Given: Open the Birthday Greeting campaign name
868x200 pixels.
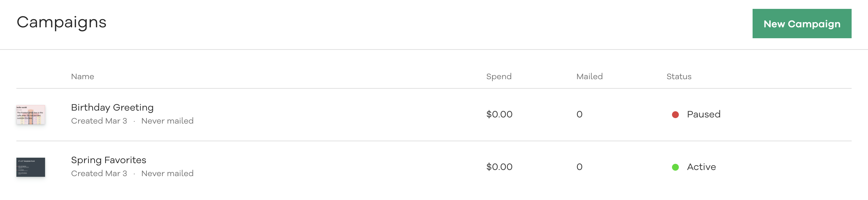Looking at the screenshot, I should coord(112,108).
